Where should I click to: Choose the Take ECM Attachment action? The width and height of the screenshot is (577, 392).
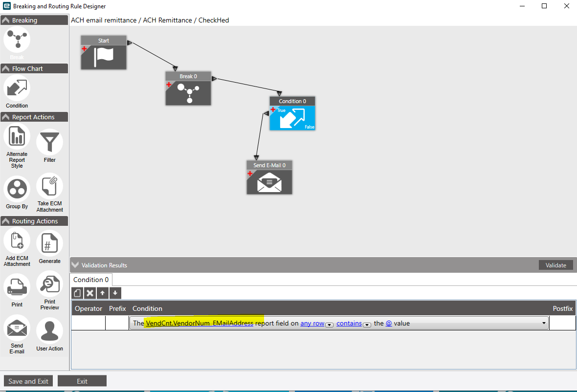50,186
